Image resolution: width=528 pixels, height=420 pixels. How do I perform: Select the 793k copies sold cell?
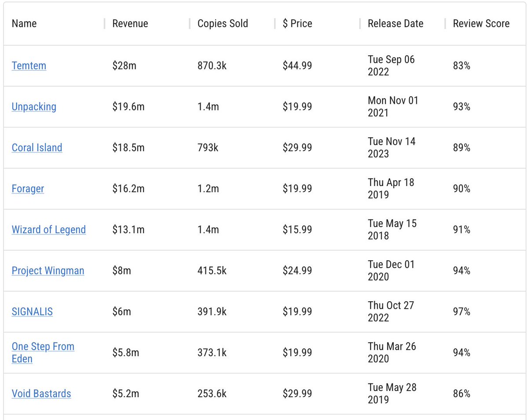(x=208, y=147)
